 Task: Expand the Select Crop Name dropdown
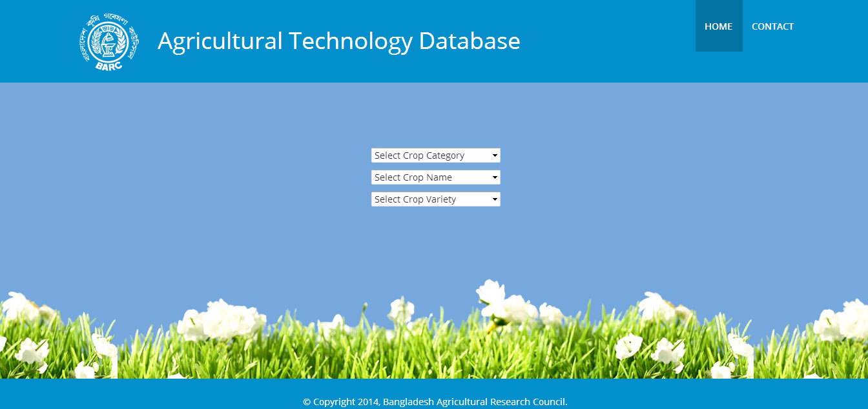435,177
